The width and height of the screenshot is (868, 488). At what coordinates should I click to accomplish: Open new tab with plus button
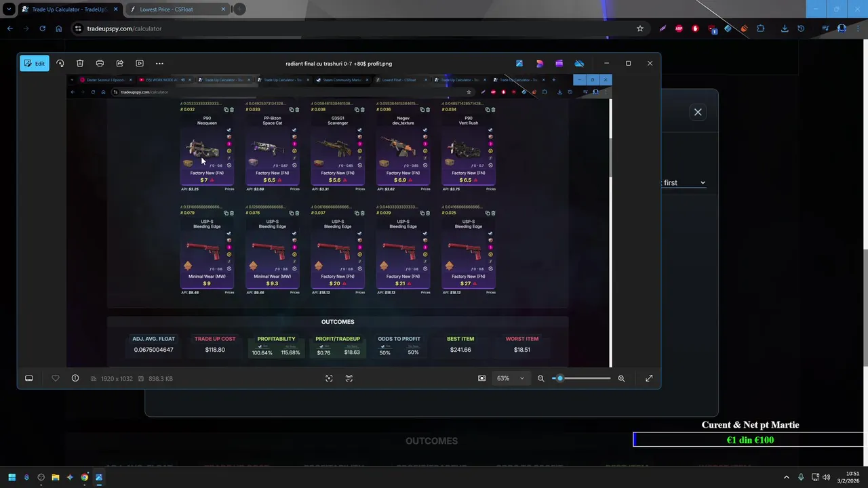click(239, 9)
